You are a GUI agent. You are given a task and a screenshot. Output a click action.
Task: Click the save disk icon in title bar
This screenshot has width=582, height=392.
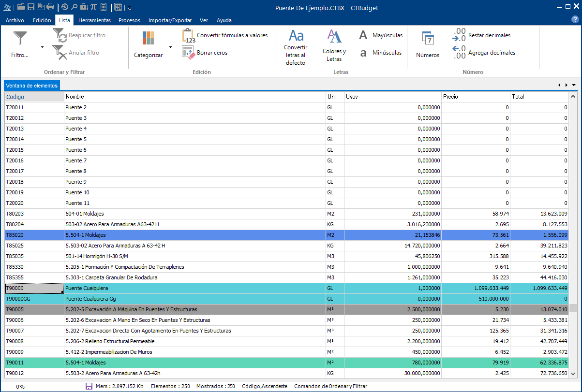[x=31, y=7]
